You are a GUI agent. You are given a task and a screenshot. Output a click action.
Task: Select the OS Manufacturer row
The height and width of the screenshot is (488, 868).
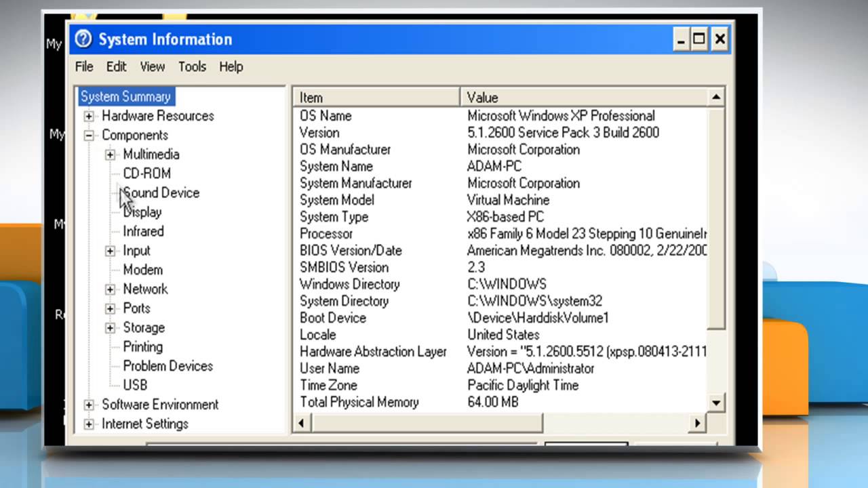point(500,150)
